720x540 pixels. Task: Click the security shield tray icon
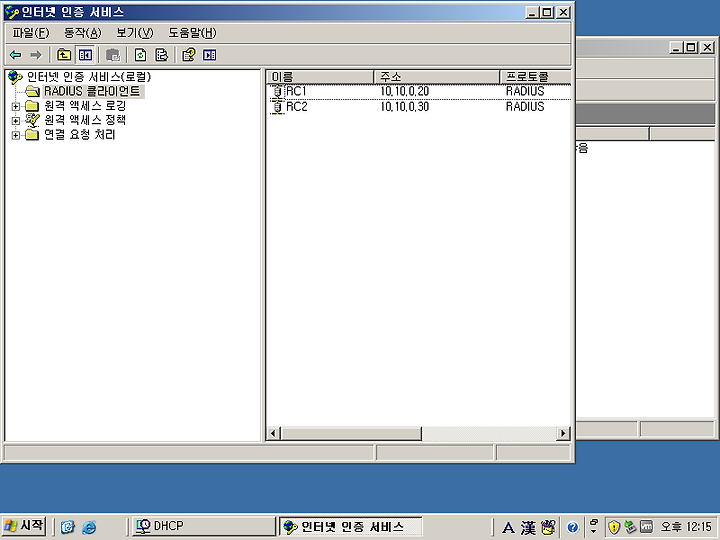(613, 527)
